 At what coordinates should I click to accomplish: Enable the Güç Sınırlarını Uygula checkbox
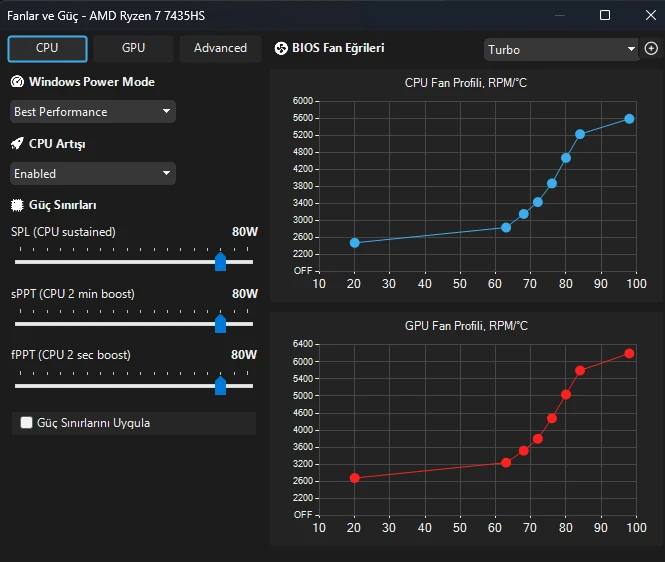[26, 422]
